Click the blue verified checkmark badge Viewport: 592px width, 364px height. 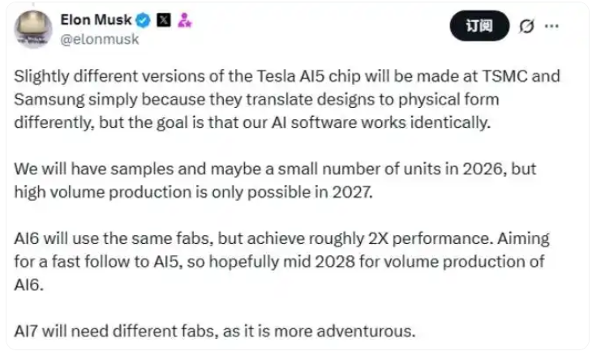pyautogui.click(x=142, y=20)
